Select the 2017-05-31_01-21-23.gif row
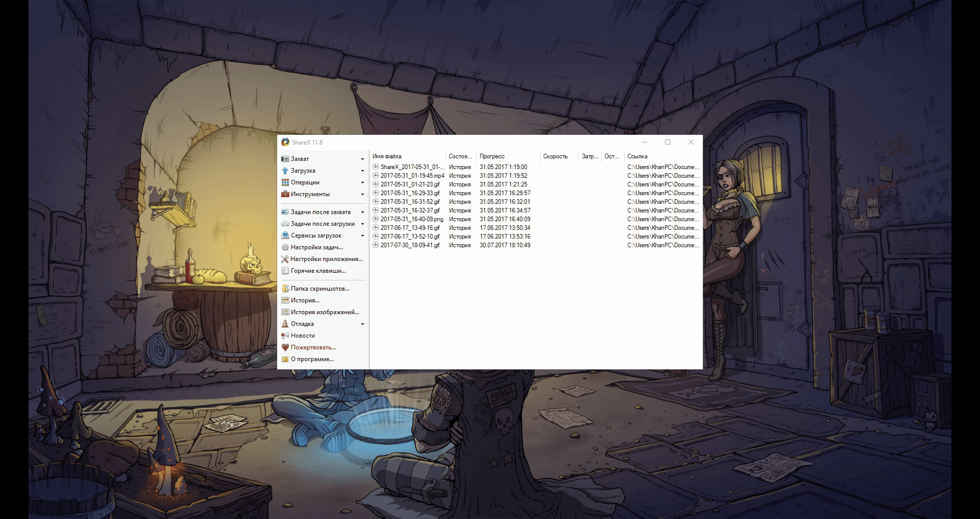980x519 pixels. tap(535, 184)
